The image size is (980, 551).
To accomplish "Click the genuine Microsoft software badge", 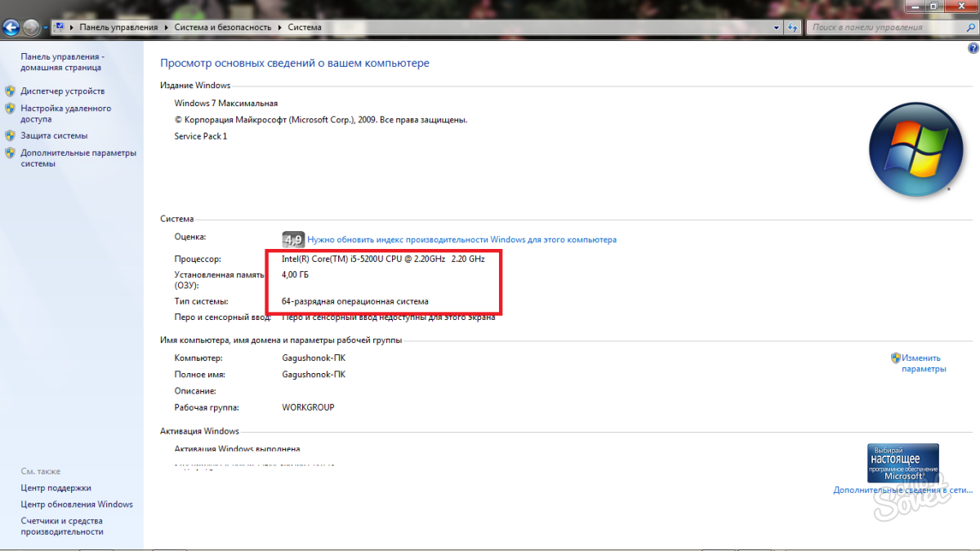I will [902, 464].
